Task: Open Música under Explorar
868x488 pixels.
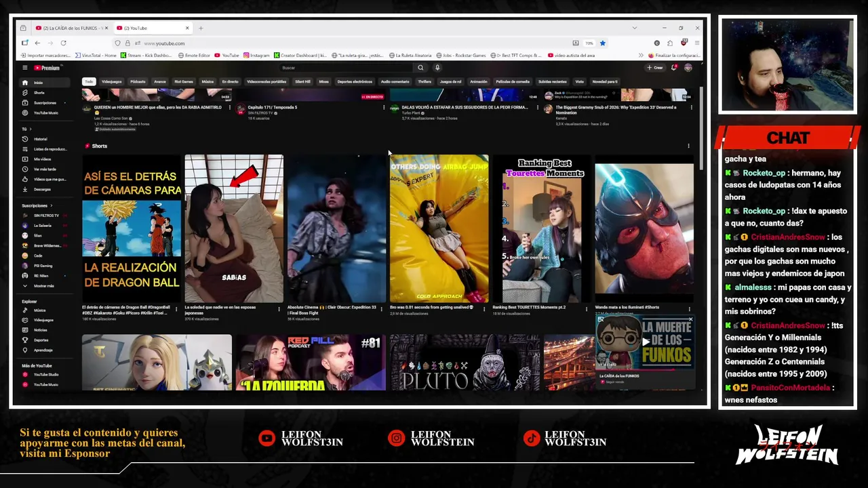Action: tap(45, 310)
